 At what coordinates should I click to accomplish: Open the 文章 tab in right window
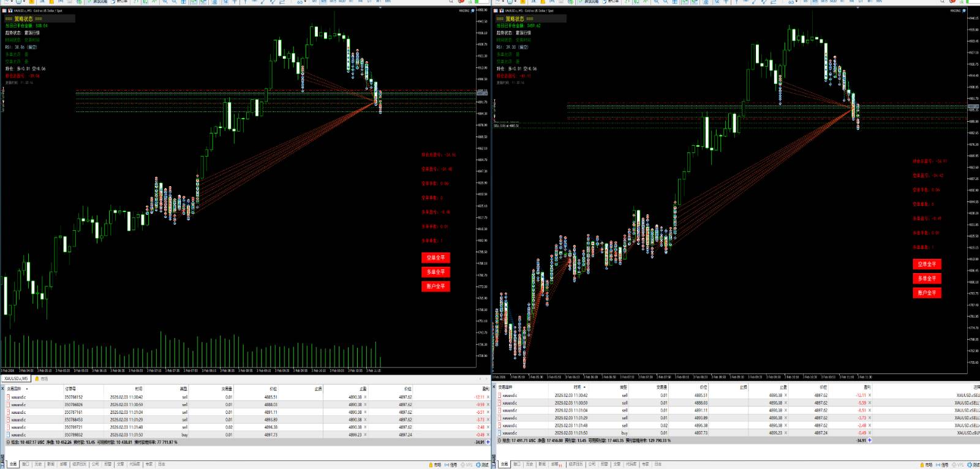pos(617,464)
